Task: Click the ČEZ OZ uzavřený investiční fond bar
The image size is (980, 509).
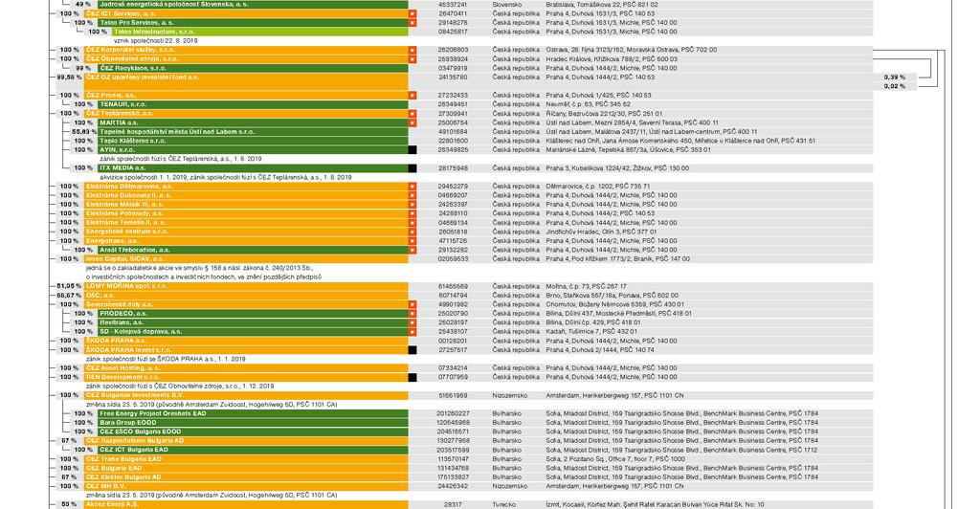Action: coord(246,82)
